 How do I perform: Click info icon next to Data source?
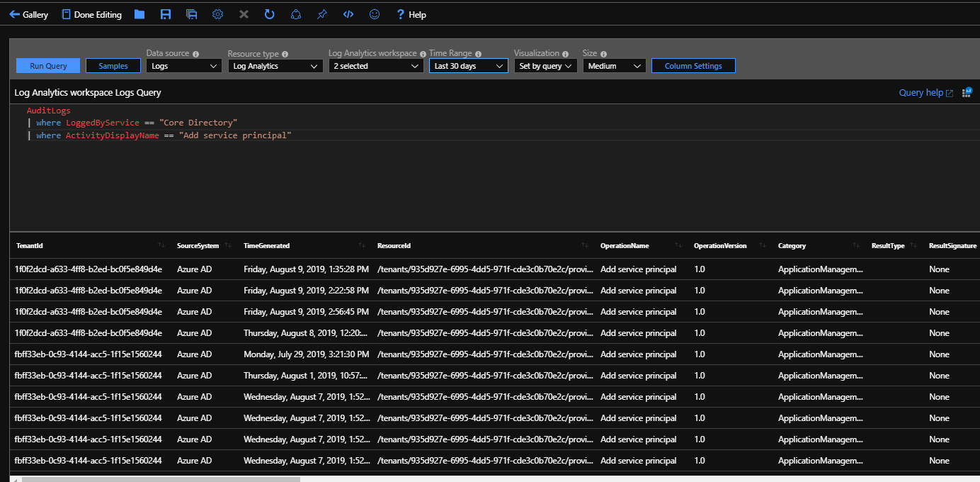tap(195, 54)
